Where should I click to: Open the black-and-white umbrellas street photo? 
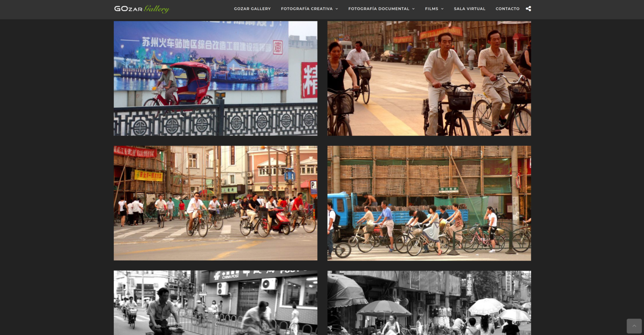point(429,302)
